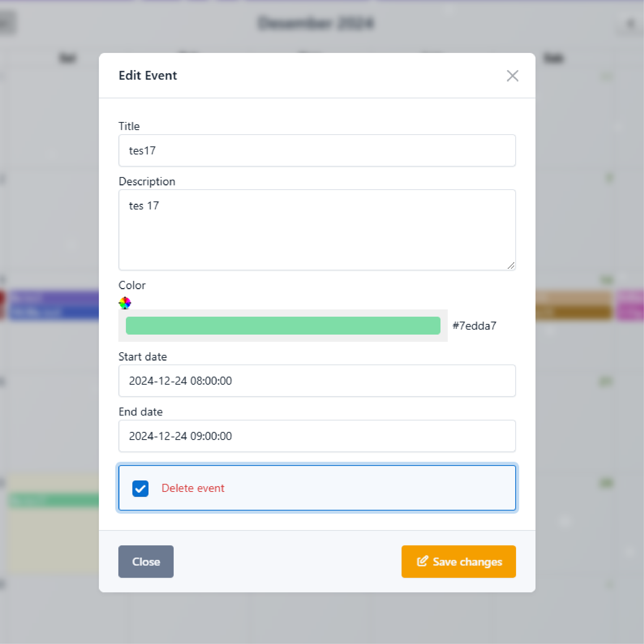Click the Close button
Image resolution: width=644 pixels, height=644 pixels.
click(x=146, y=561)
